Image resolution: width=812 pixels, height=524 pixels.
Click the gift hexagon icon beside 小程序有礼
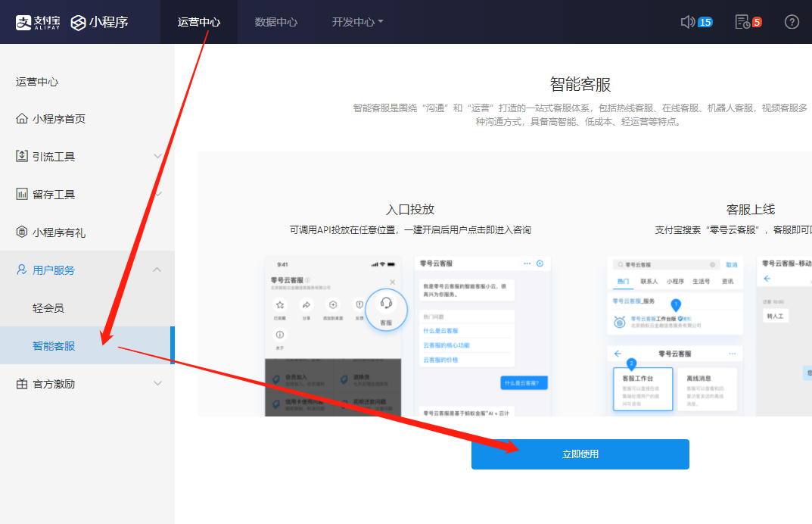[x=22, y=232]
